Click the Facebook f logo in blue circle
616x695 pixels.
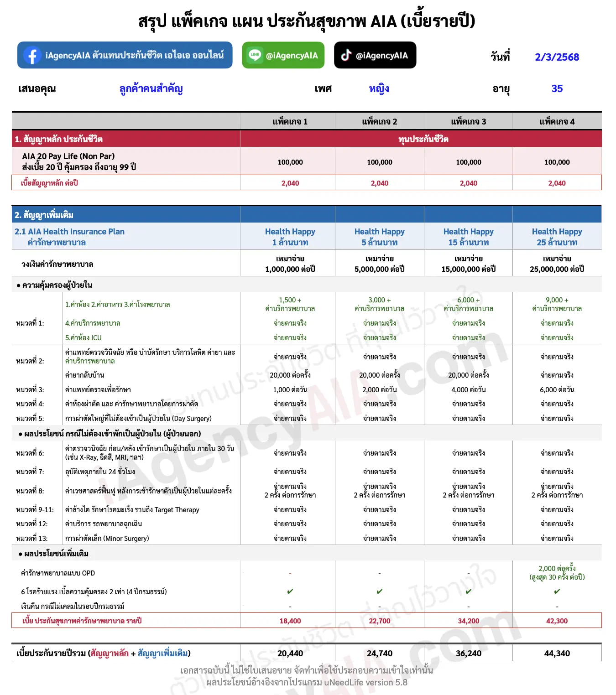[x=31, y=55]
